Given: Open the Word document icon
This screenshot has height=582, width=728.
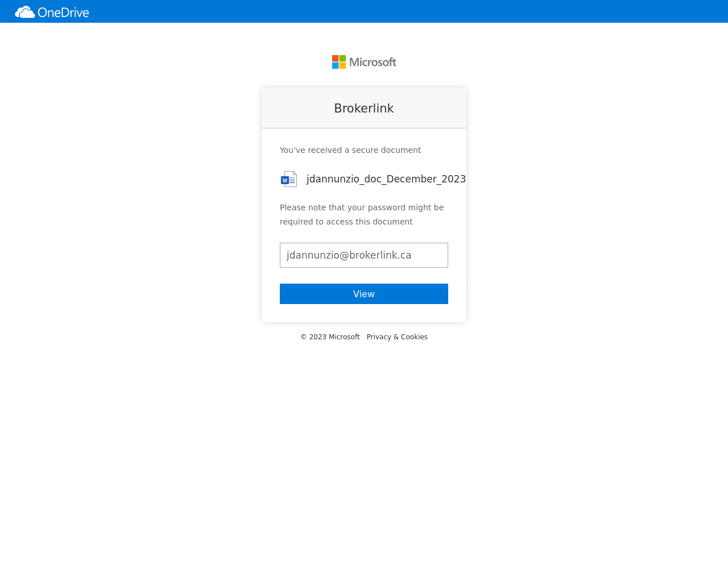Looking at the screenshot, I should click(x=289, y=179).
